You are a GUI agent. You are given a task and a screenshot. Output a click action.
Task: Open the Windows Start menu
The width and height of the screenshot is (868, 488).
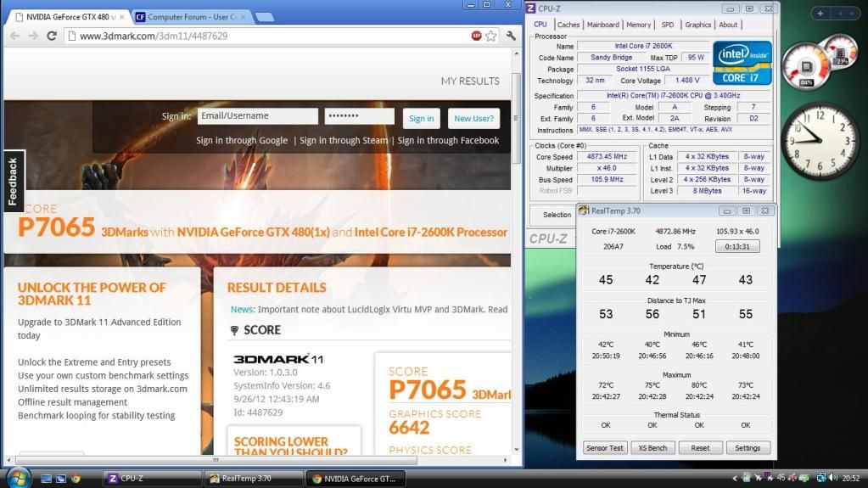18,478
